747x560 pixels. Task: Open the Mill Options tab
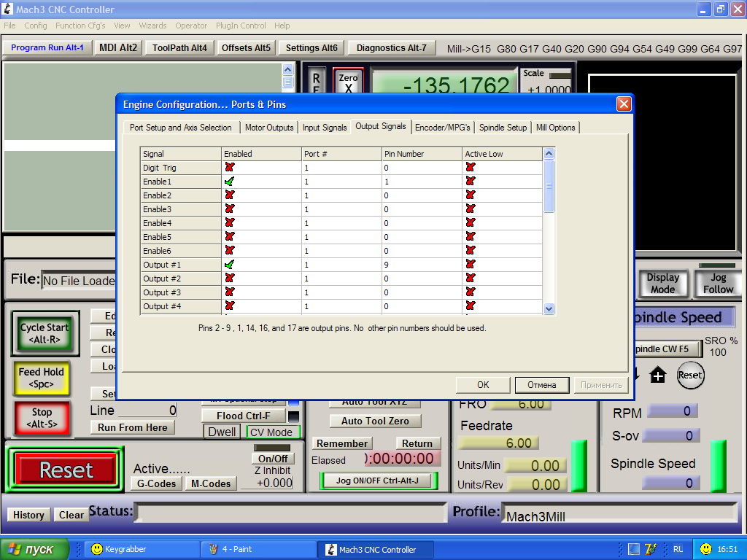tap(555, 128)
